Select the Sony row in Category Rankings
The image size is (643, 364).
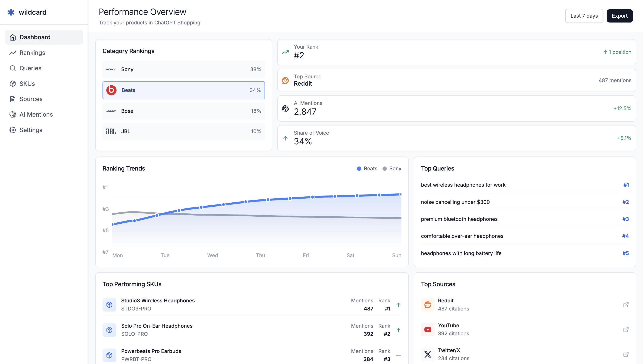point(184,69)
